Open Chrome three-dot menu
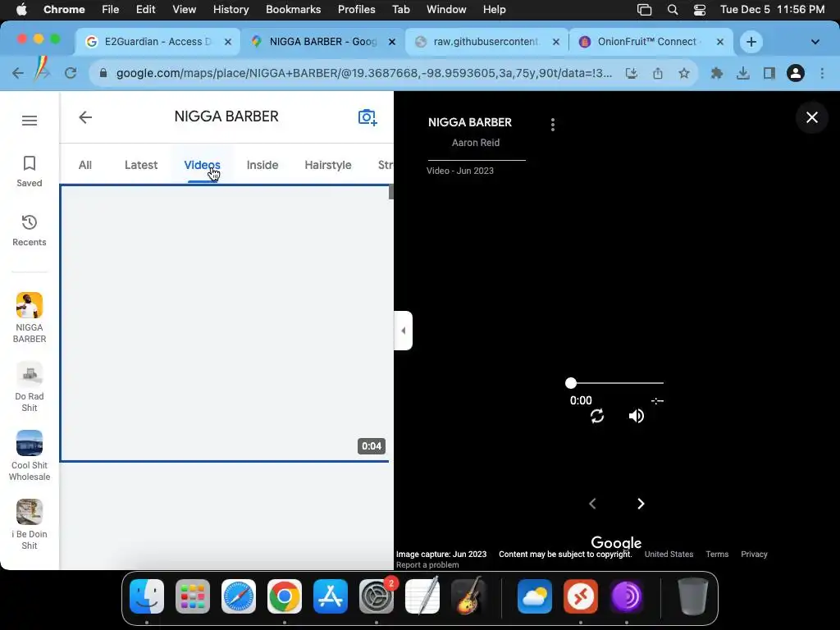Viewport: 840px width, 630px height. coord(822,73)
